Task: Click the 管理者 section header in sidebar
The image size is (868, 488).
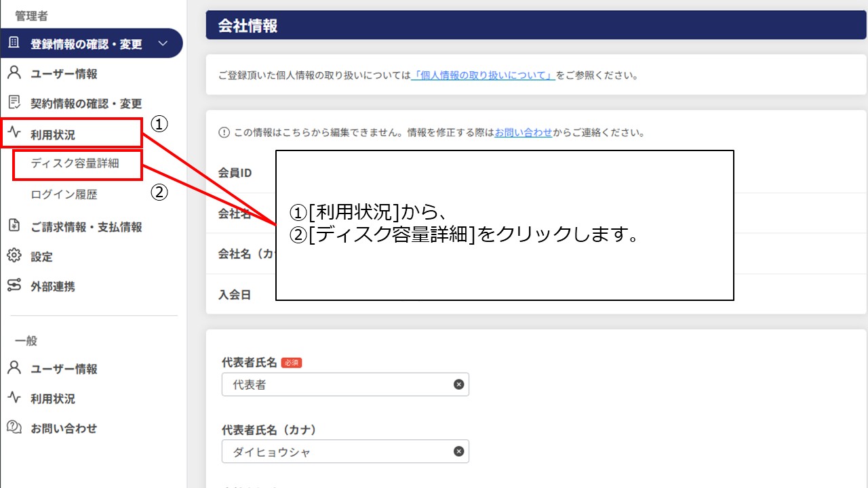Action: (x=31, y=16)
